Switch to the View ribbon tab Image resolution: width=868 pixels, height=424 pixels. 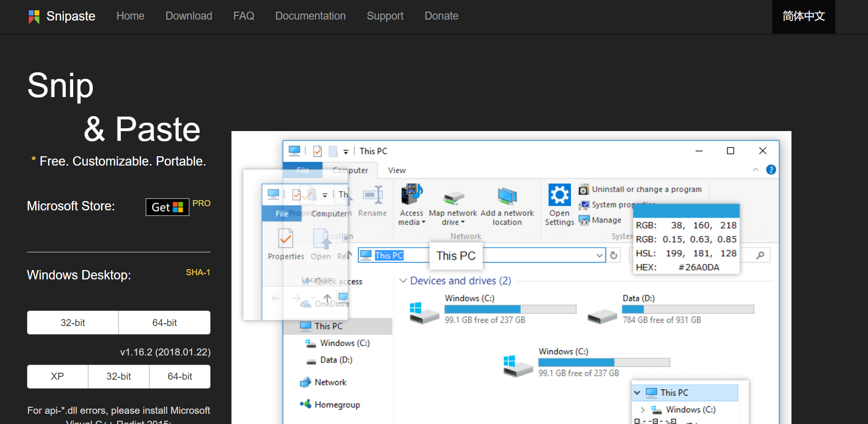[x=397, y=170]
